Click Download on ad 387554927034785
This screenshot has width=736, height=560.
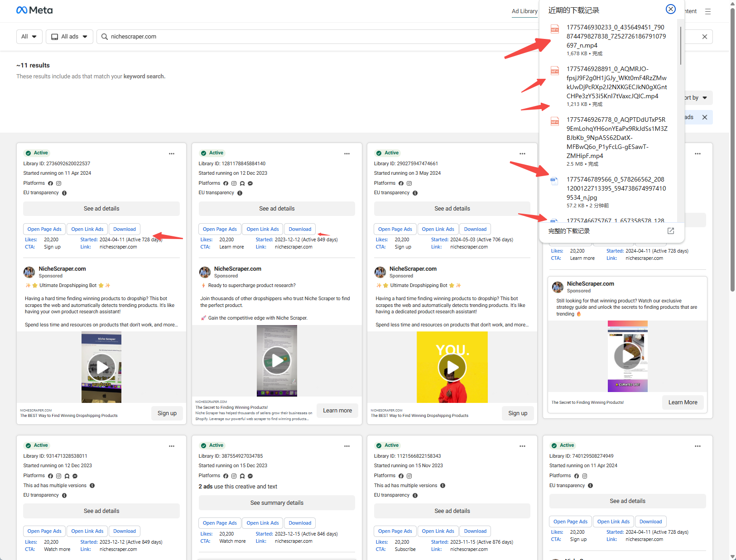[300, 523]
